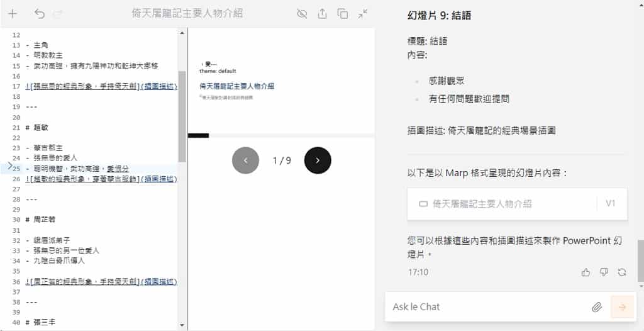The height and width of the screenshot is (331, 644).
Task: Click the line 13 text 主角
Action: coord(41,45)
